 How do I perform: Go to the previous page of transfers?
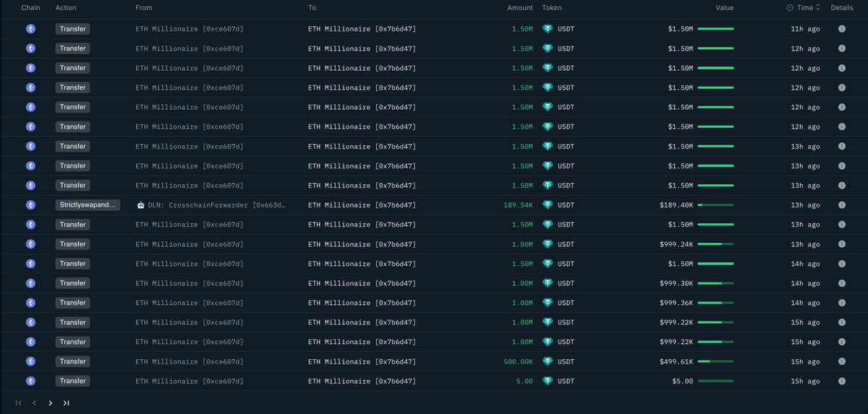click(34, 403)
